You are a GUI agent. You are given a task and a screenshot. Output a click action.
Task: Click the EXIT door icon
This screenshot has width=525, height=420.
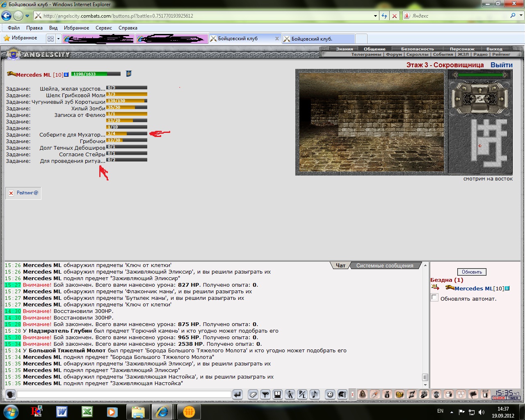[x=486, y=395]
